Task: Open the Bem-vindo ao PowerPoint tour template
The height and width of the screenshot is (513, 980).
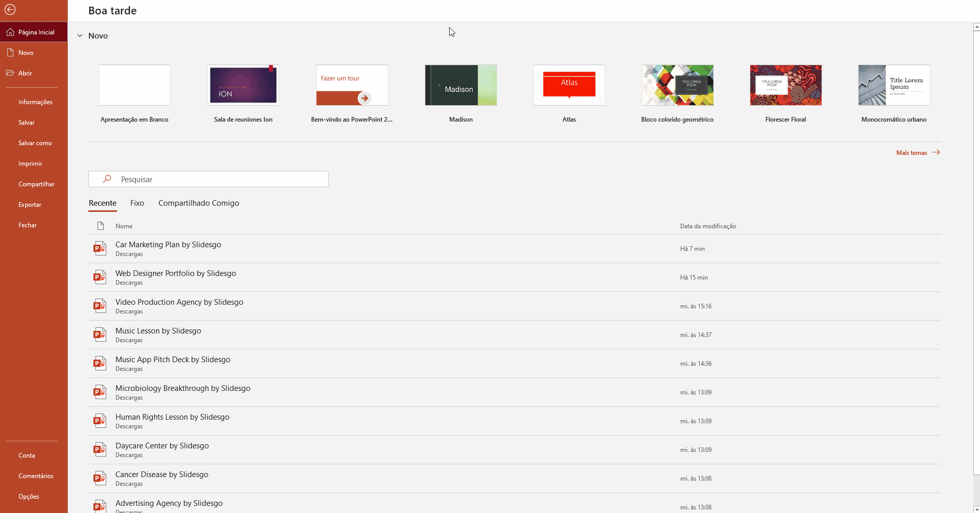Action: [352, 85]
